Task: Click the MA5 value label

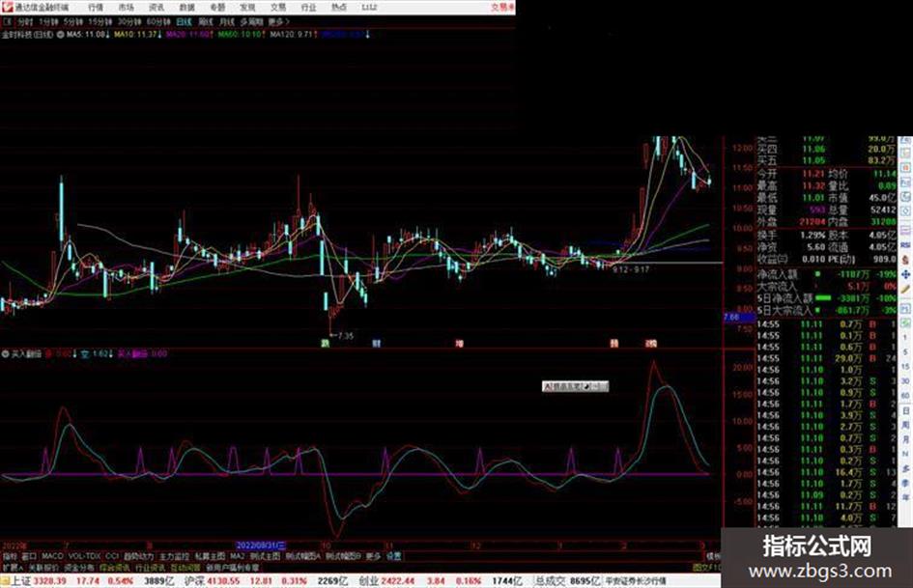Action: tap(88, 35)
